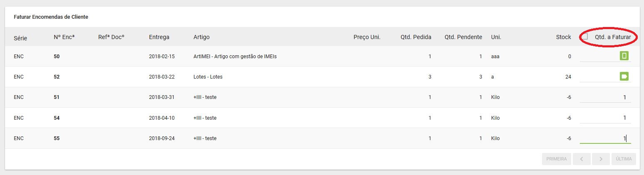Select order number 50 link
Image resolution: width=644 pixels, height=175 pixels.
57,57
